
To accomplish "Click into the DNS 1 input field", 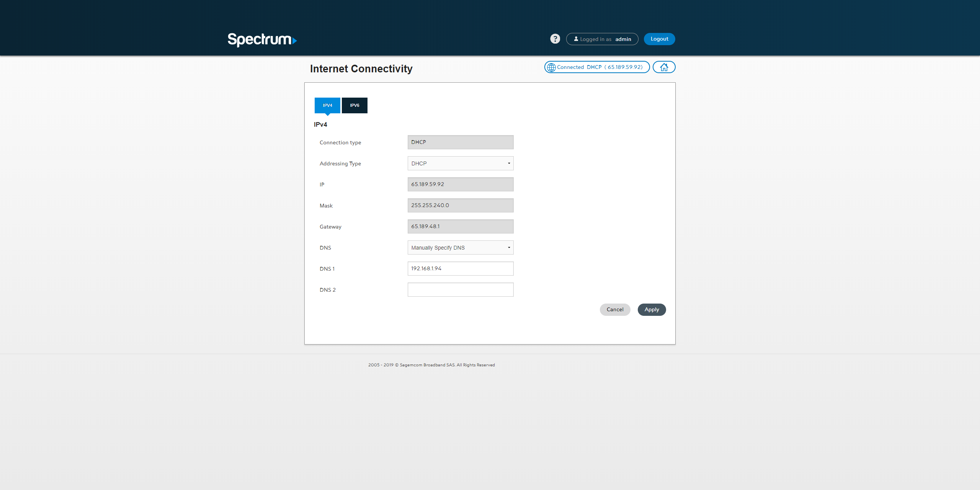I will pyautogui.click(x=460, y=268).
